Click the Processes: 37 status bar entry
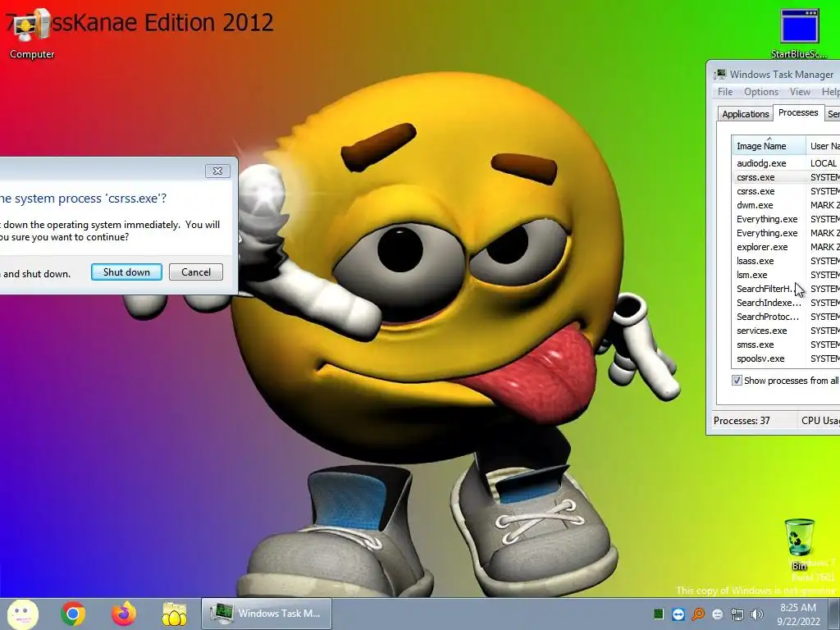840x630 pixels. pyautogui.click(x=742, y=421)
